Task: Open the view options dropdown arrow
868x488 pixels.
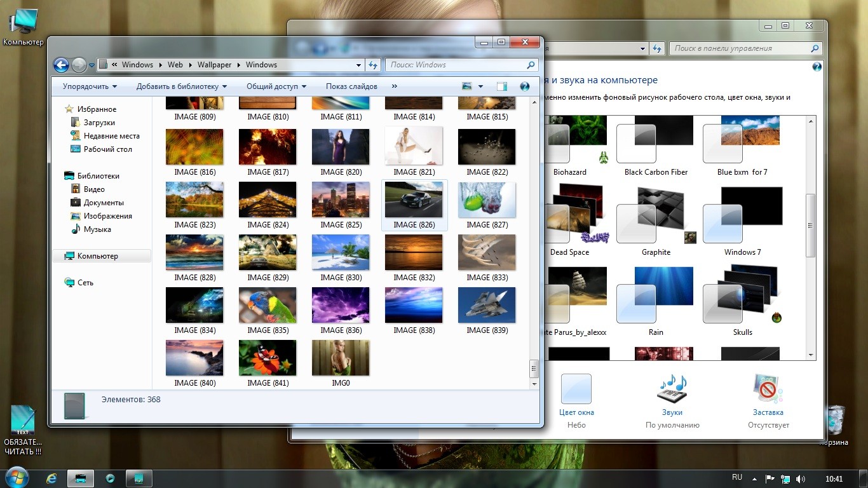Action: (x=481, y=86)
